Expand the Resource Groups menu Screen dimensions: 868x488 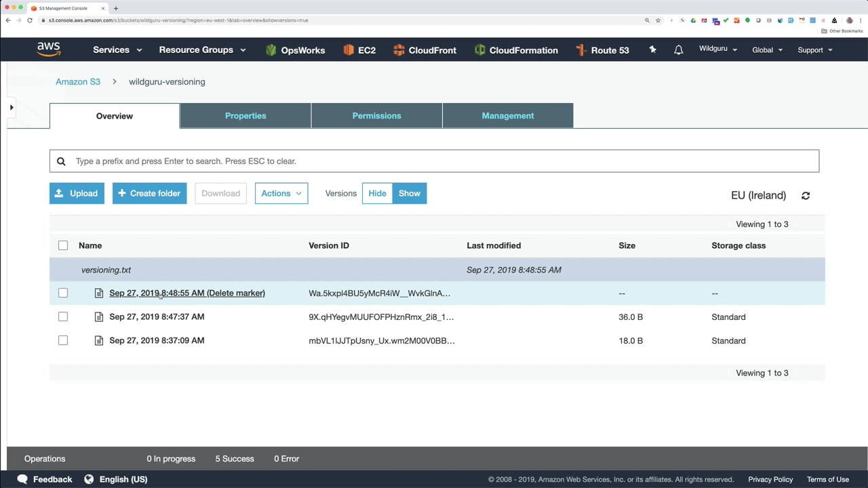point(202,49)
